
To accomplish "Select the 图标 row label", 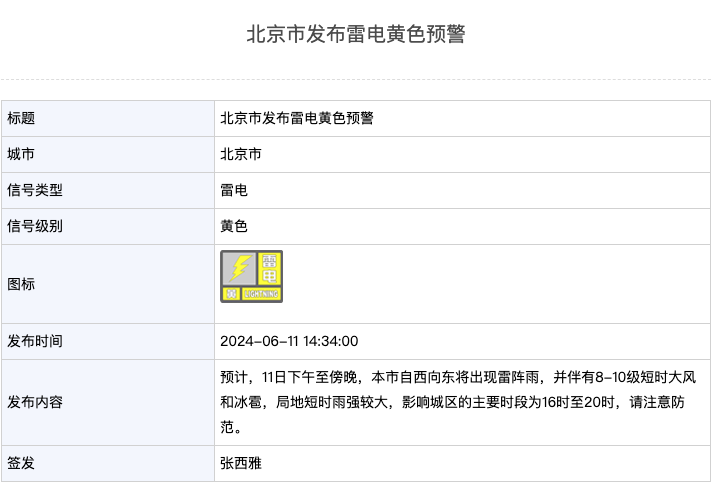I will tap(21, 284).
